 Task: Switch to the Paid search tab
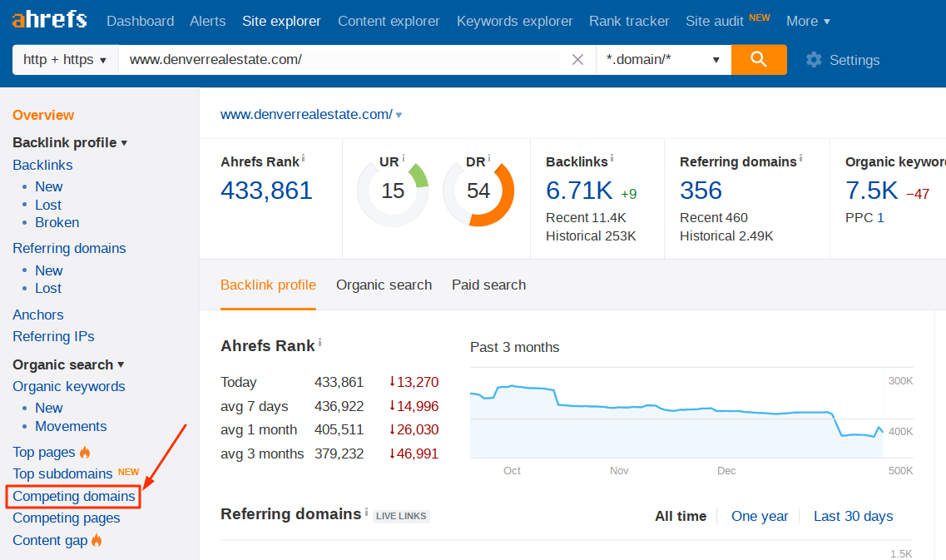click(488, 285)
